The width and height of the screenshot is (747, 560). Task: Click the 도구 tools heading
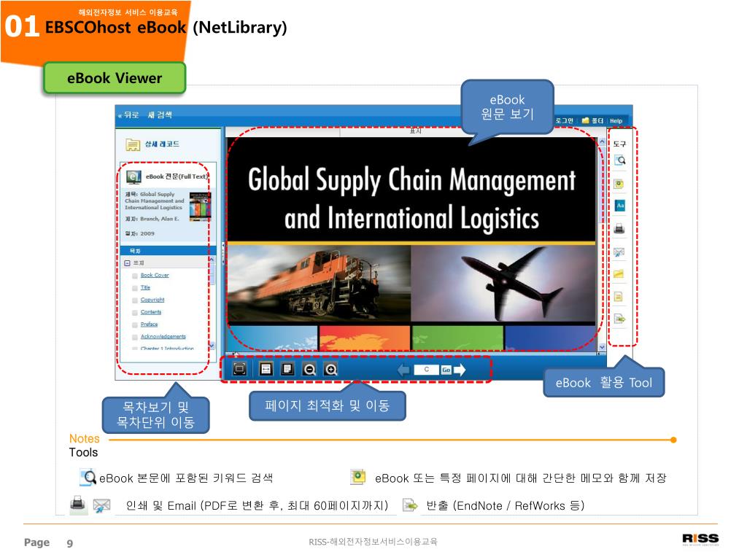(619, 144)
